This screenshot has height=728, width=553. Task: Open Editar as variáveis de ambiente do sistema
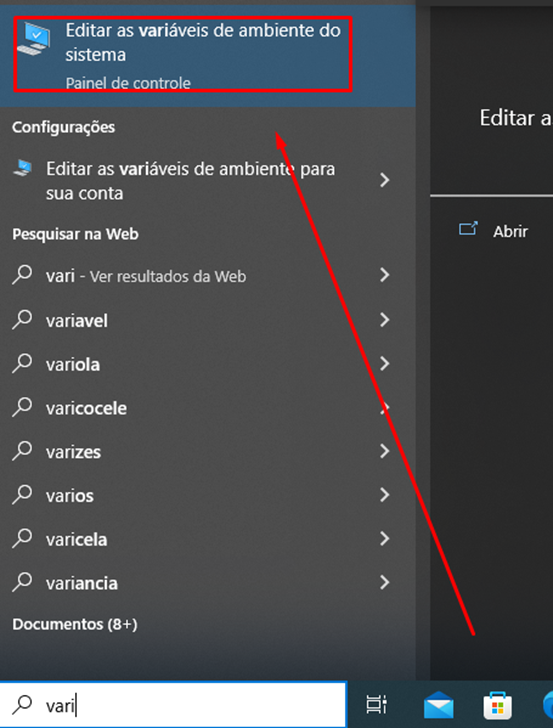coord(208,54)
